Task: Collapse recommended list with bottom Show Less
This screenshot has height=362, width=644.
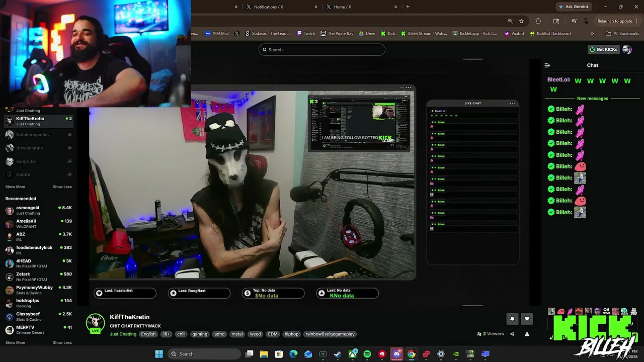Action: click(62, 343)
